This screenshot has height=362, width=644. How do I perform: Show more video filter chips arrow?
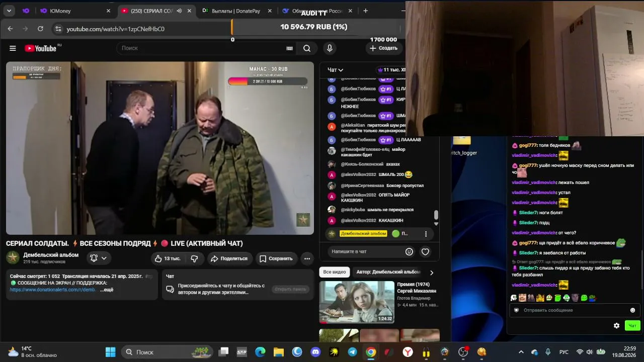point(431,272)
